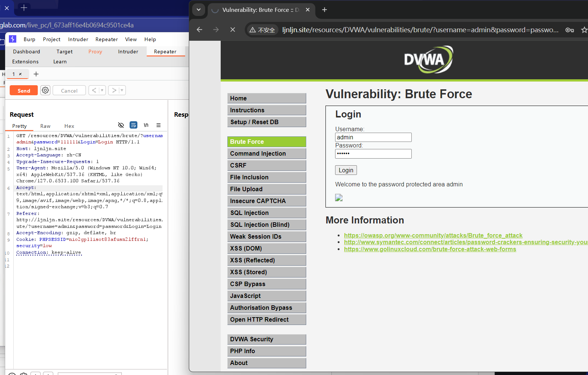
Task: Close Repeater tab 1
Action: 20,74
